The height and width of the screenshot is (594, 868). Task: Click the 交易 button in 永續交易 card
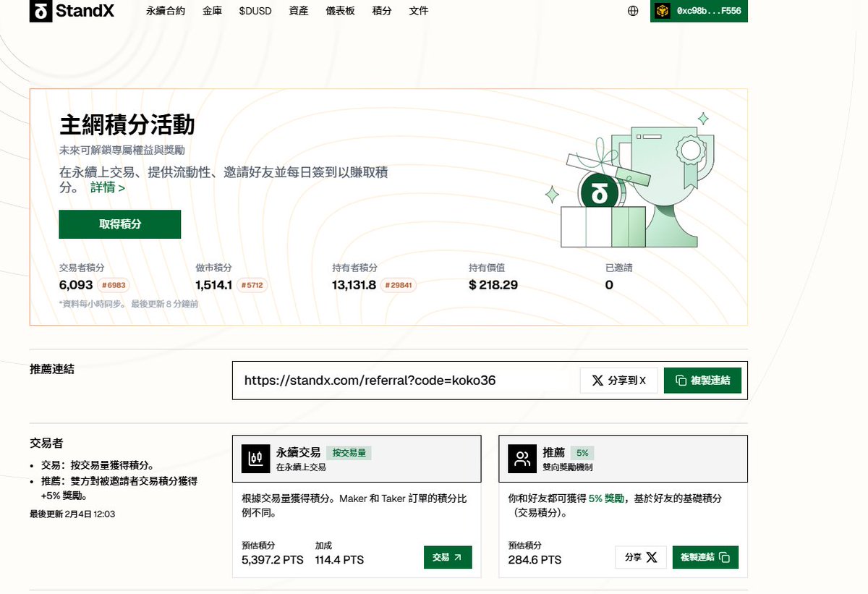(448, 557)
